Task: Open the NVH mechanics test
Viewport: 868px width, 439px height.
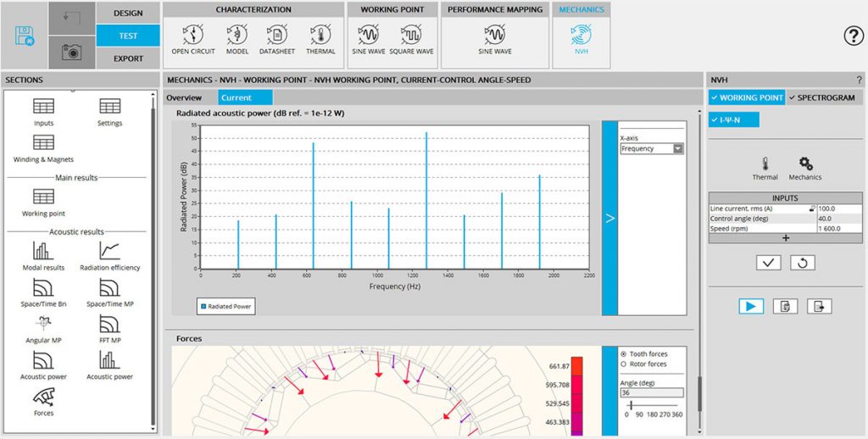Action: point(581,39)
